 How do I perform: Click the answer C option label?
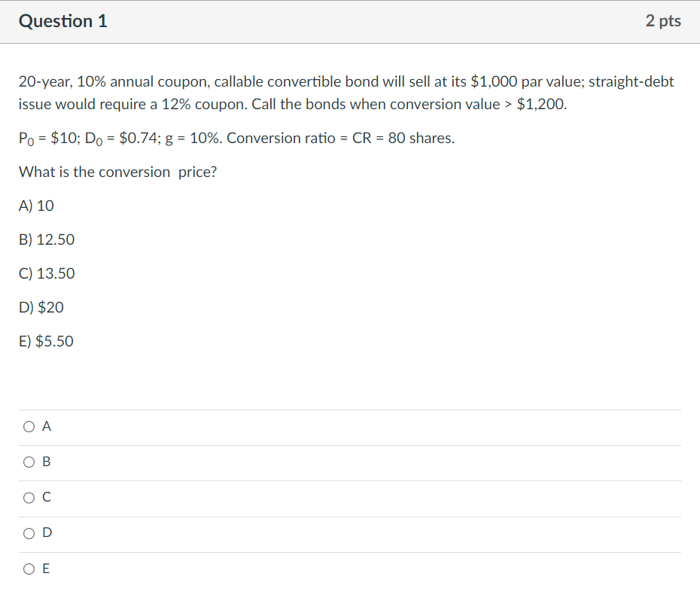click(x=47, y=497)
